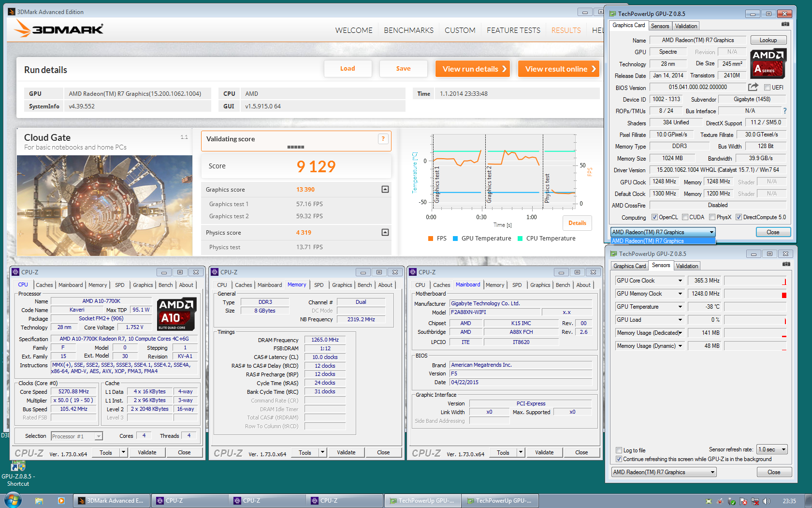This screenshot has width=812, height=508.
Task: Click the Load button in Run details
Action: point(348,69)
